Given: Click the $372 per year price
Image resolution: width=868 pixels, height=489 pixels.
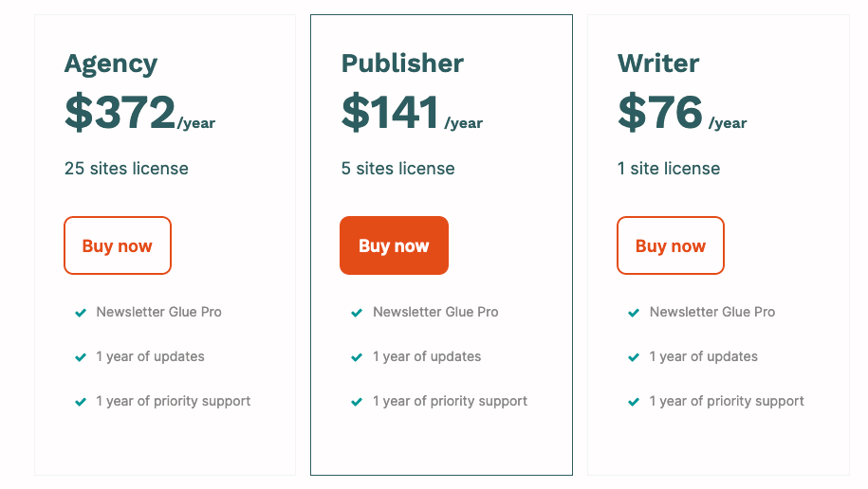Looking at the screenshot, I should pyautogui.click(x=139, y=112).
